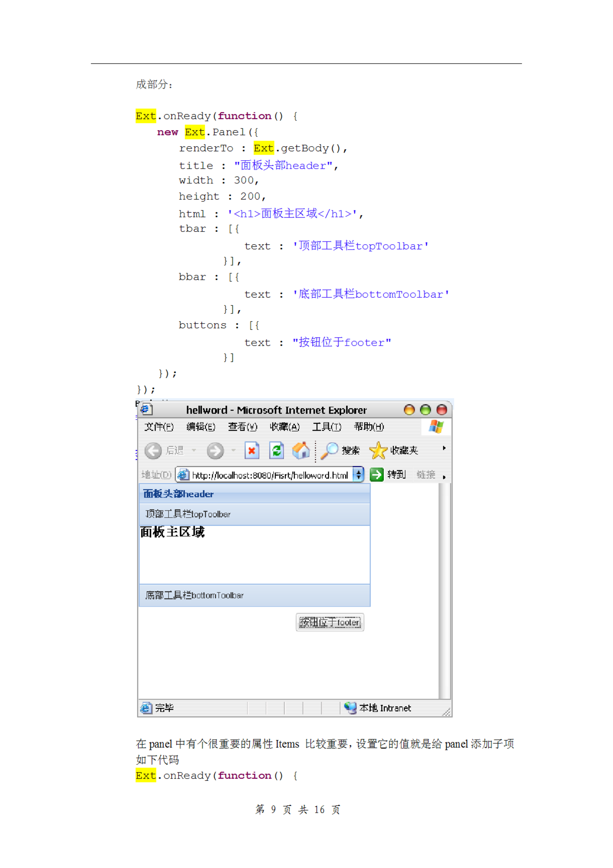Click the window resize grip corner
This screenshot has height=868, width=613.
[446, 712]
